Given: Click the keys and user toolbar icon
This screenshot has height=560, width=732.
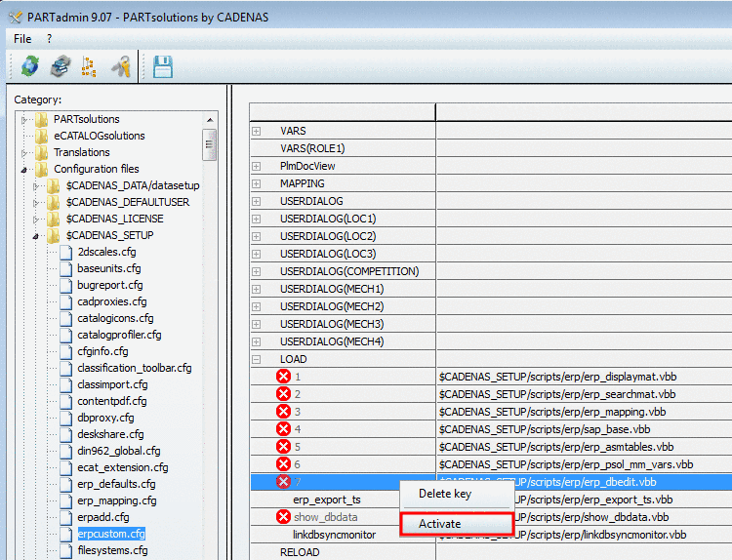Looking at the screenshot, I should tap(121, 66).
